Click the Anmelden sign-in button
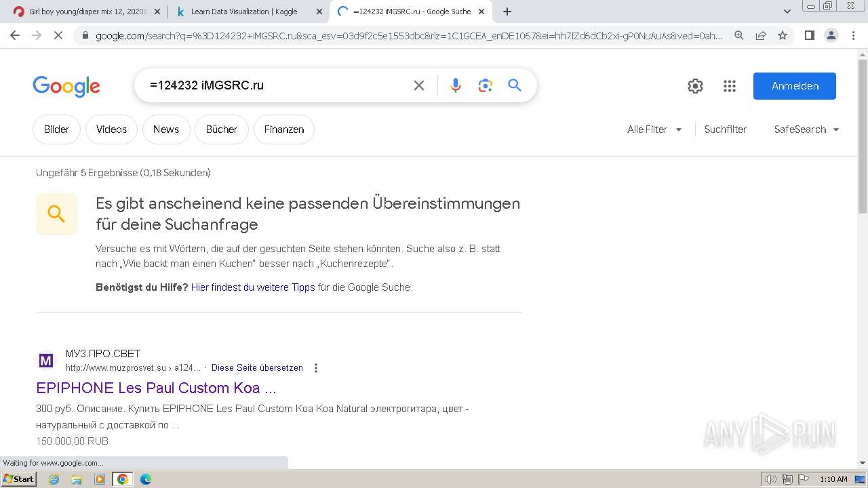868x488 pixels. pos(795,86)
